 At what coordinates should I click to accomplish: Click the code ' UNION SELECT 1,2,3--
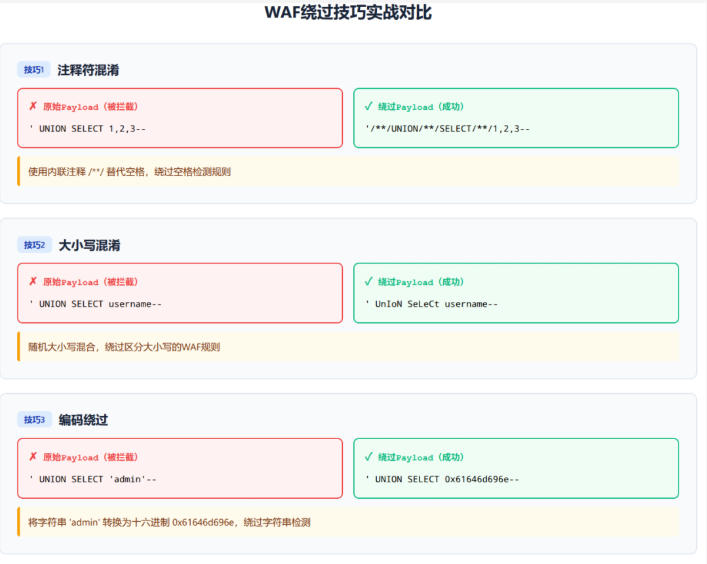point(87,129)
